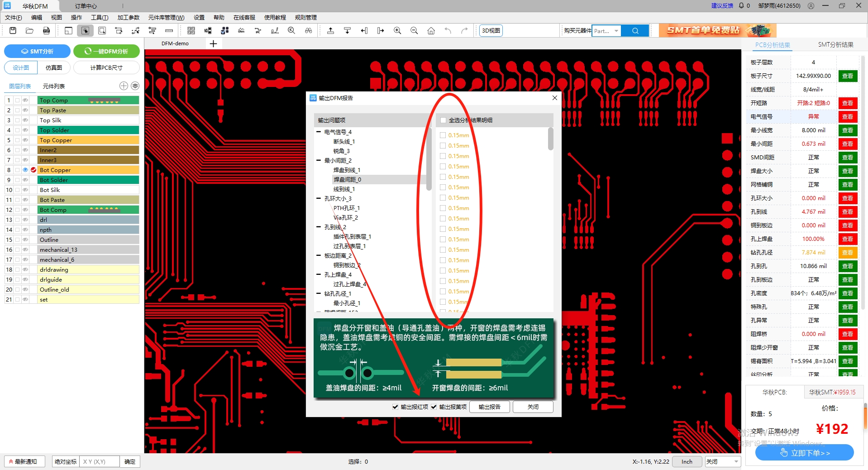Select the ruler measurement tool
This screenshot has height=470, width=868.
coord(169,31)
